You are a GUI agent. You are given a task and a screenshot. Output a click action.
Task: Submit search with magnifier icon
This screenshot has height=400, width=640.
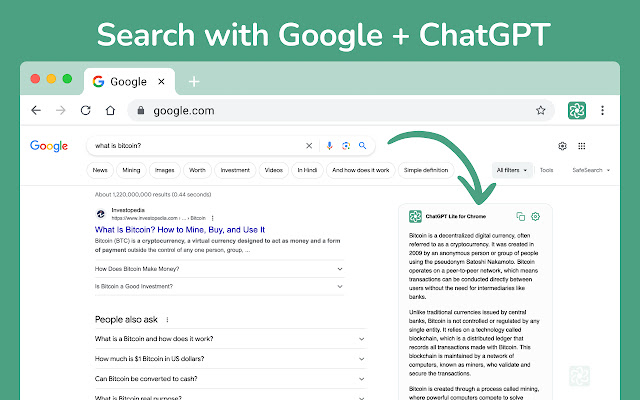click(x=362, y=146)
